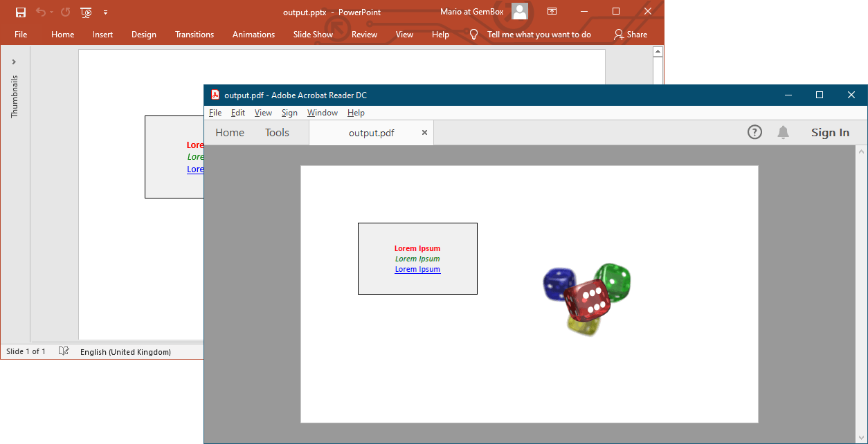868x444 pixels.
Task: Expand the Thumbnails pane chevron
Action: pyautogui.click(x=14, y=62)
